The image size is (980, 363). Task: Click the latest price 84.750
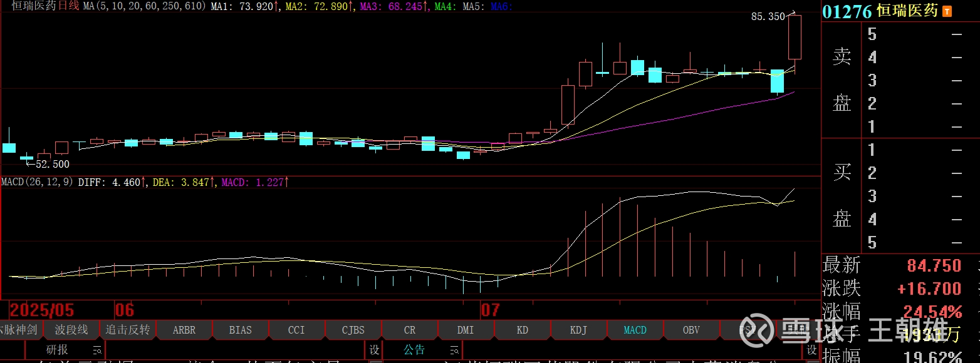934,265
